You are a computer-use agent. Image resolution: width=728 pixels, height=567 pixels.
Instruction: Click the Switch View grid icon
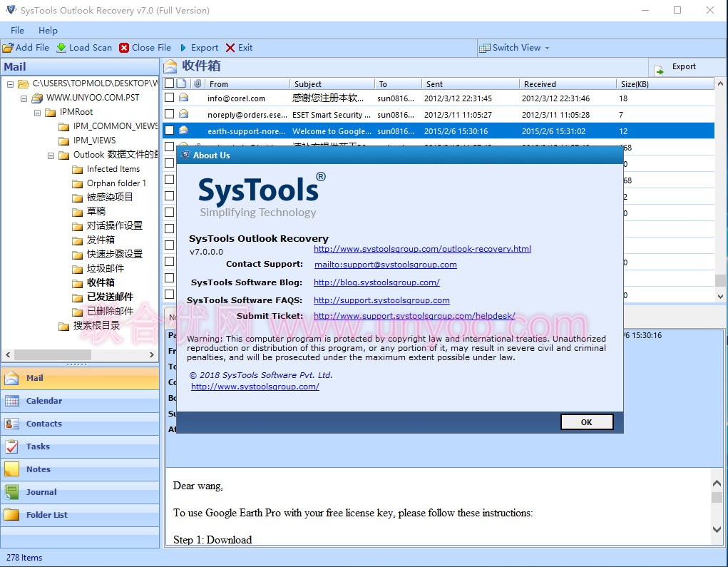pos(485,48)
